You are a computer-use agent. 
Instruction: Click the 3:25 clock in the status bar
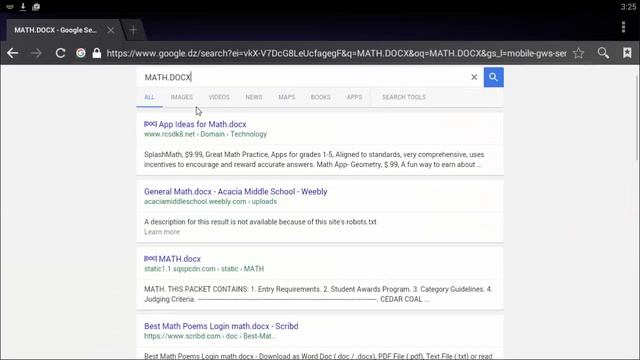pos(628,7)
